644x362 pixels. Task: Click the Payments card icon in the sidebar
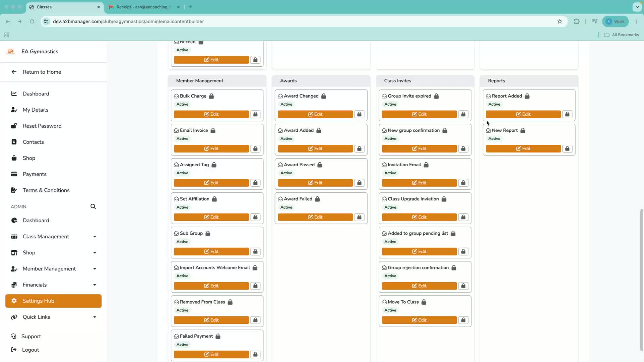click(14, 174)
